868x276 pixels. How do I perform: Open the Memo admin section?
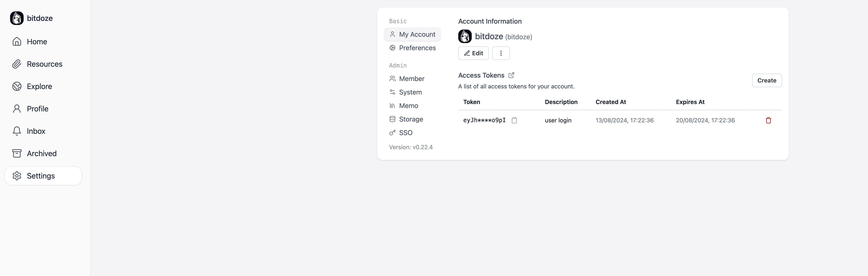tap(408, 106)
